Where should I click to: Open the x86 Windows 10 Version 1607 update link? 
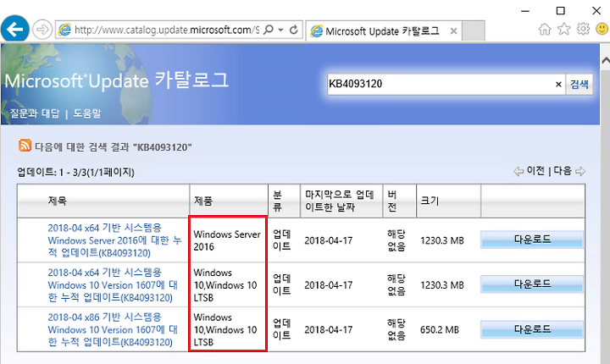113,330
